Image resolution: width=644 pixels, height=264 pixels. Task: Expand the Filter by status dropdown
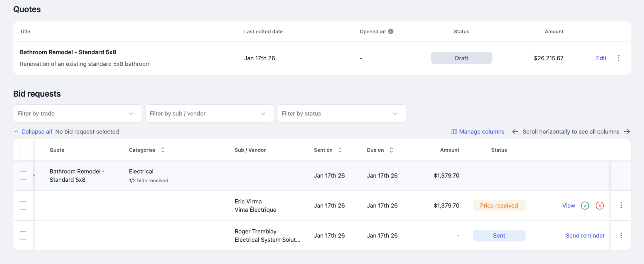pos(341,113)
